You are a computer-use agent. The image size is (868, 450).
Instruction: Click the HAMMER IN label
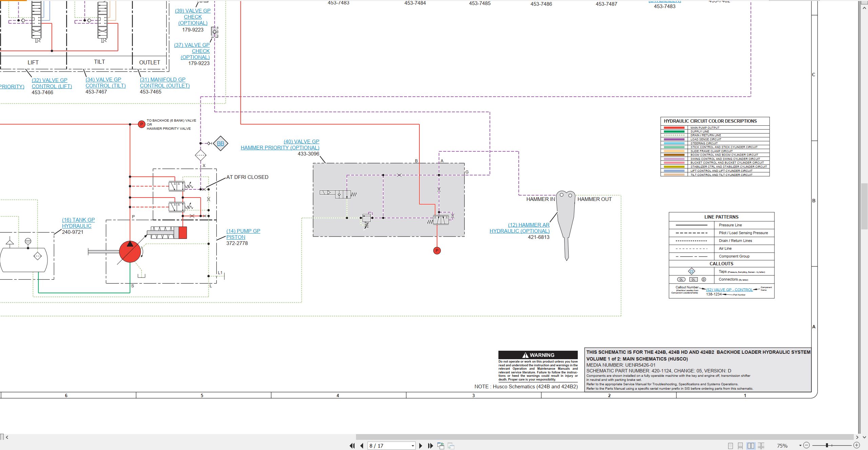540,199
